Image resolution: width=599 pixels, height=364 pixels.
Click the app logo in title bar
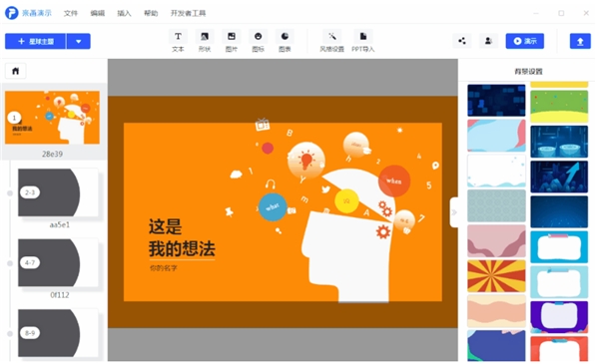pyautogui.click(x=11, y=13)
